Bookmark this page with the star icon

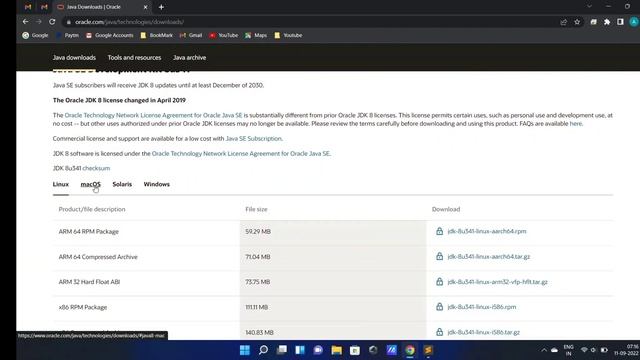pos(577,22)
